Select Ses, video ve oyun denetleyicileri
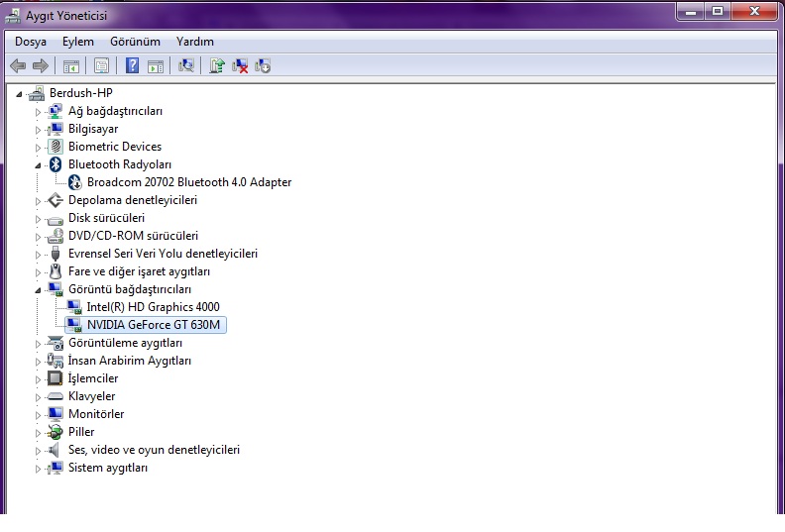This screenshot has width=785, height=532. (x=154, y=450)
